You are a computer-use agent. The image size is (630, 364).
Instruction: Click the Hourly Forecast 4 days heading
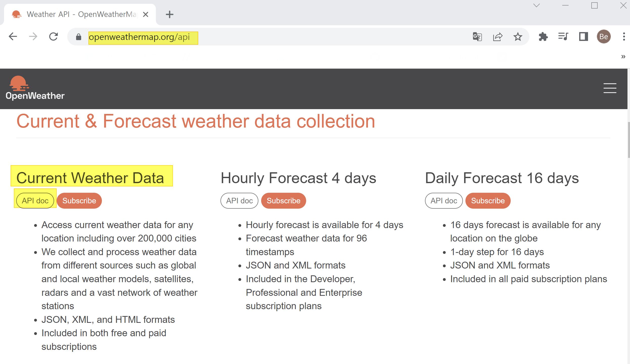click(298, 178)
